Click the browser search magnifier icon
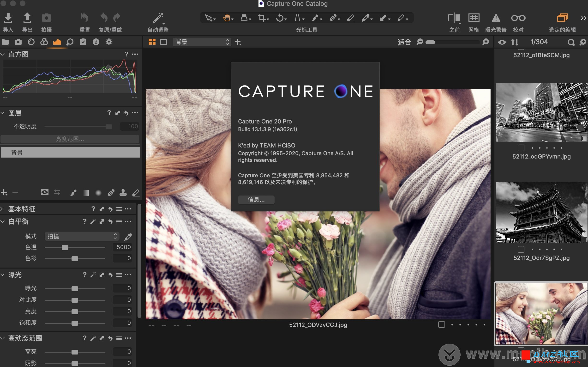This screenshot has height=367, width=588. (571, 42)
